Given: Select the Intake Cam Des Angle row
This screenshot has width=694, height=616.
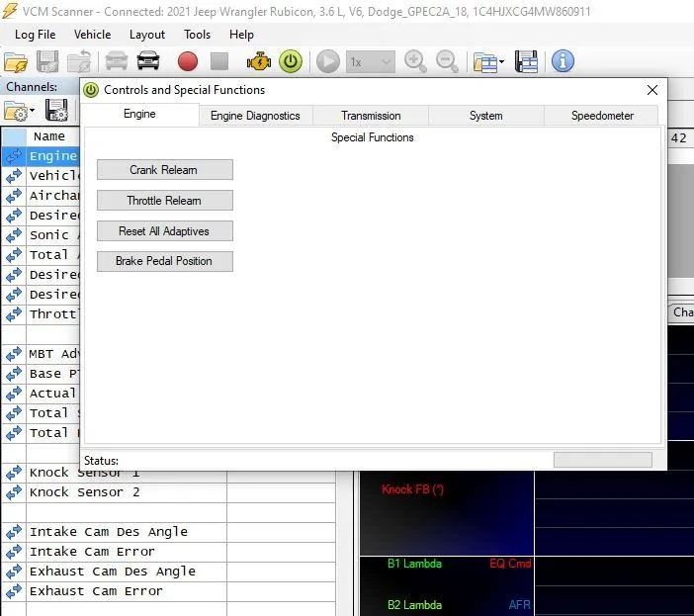Looking at the screenshot, I should tap(168, 532).
